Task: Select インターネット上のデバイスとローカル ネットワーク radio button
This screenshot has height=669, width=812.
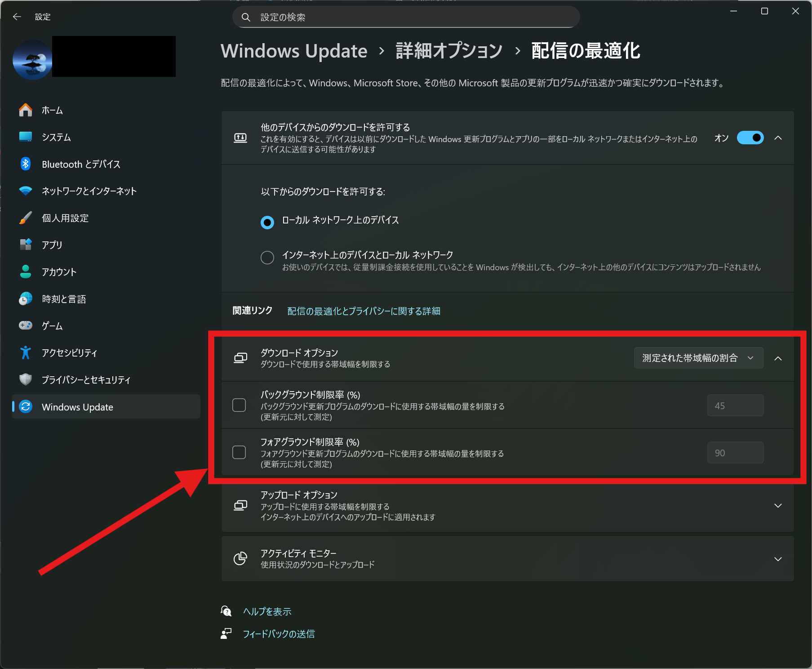Action: (x=267, y=258)
